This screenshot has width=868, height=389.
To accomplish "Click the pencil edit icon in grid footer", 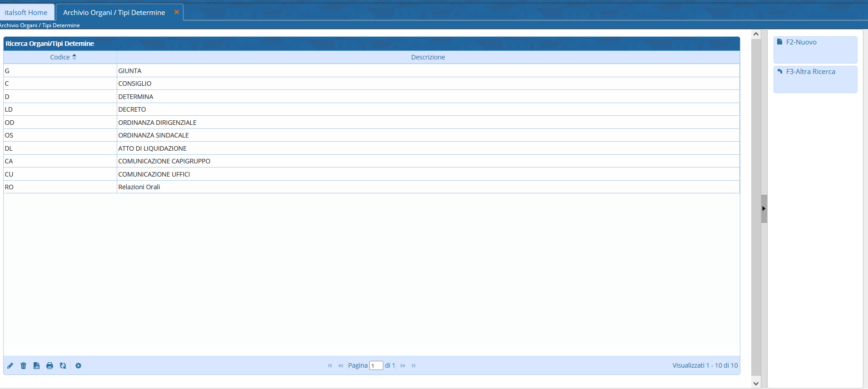I will tap(10, 366).
